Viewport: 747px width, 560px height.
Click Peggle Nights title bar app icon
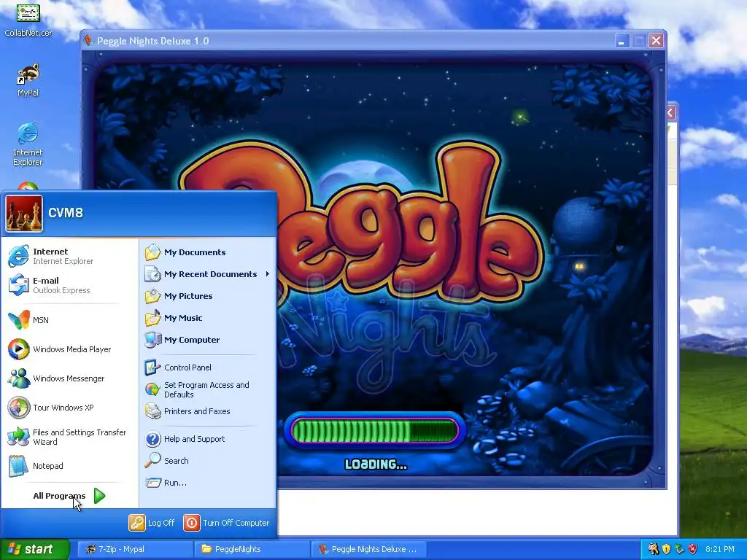(88, 41)
